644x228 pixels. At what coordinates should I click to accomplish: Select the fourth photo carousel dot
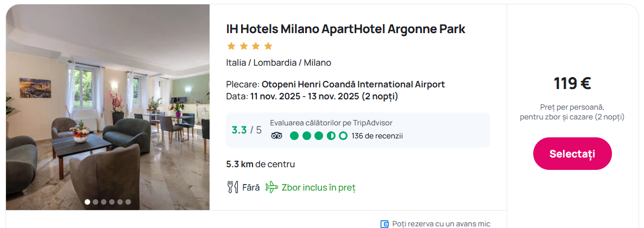point(112,202)
